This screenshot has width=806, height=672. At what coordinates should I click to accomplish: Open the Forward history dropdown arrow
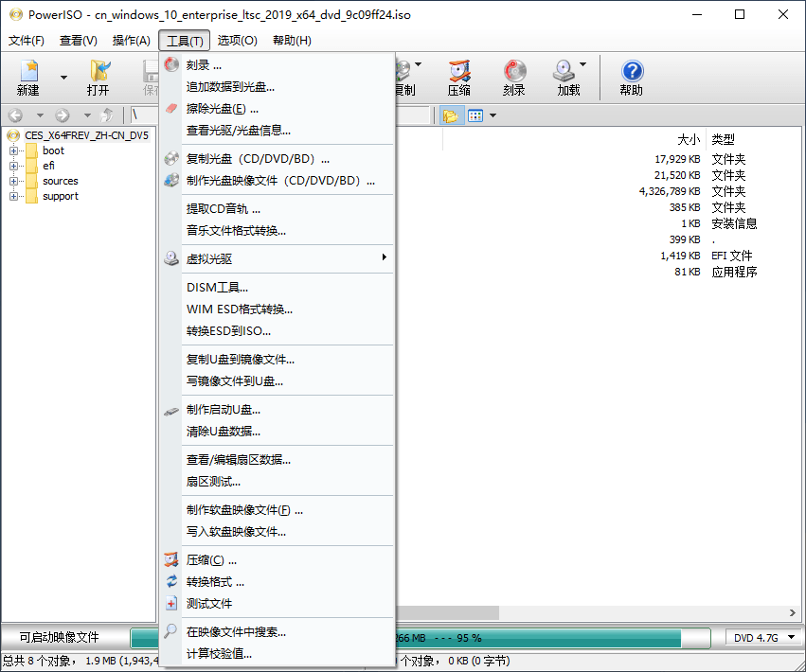click(x=87, y=115)
